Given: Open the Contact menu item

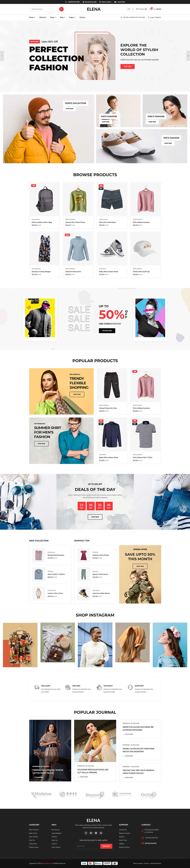Looking at the screenshot, I should coord(82,17).
